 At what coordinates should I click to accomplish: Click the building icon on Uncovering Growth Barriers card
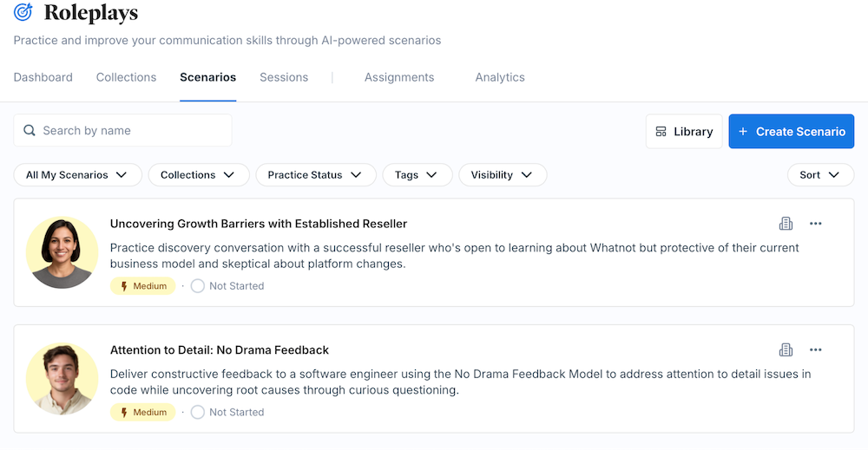pos(786,224)
